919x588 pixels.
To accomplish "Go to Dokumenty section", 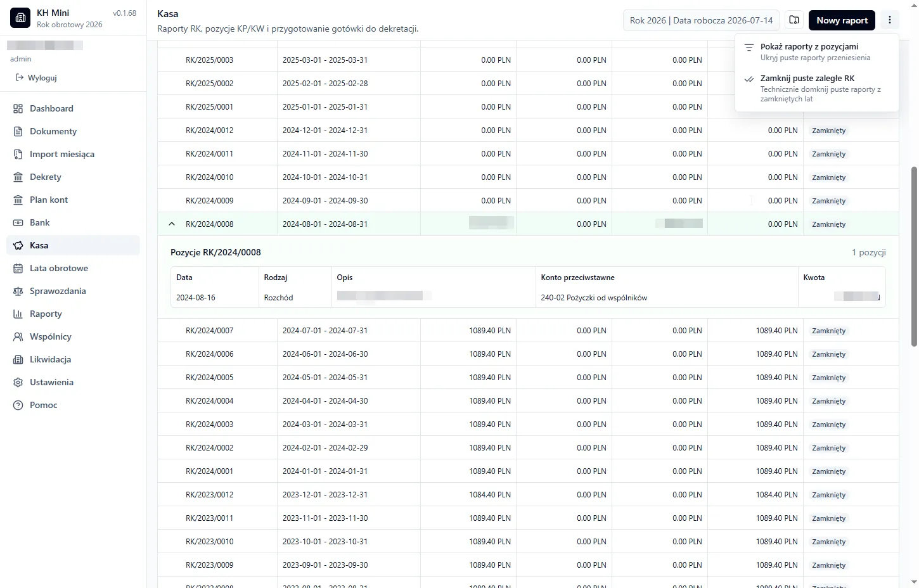I will (x=73, y=131).
